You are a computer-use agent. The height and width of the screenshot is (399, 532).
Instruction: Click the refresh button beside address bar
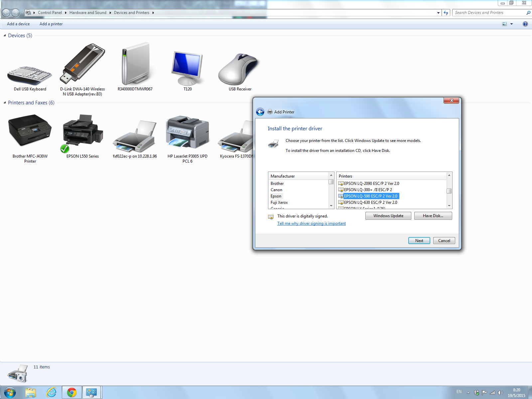click(446, 13)
